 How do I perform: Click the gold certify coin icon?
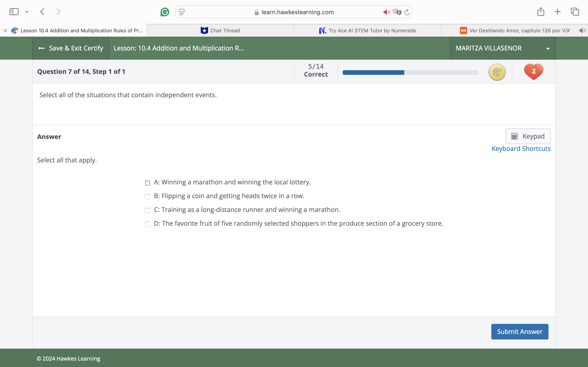click(x=497, y=72)
